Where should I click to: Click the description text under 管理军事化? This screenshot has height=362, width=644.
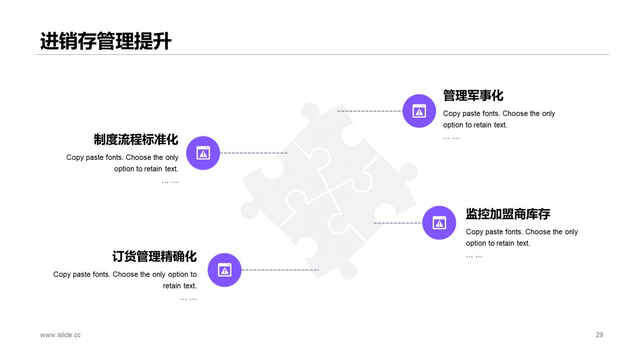click(x=499, y=125)
